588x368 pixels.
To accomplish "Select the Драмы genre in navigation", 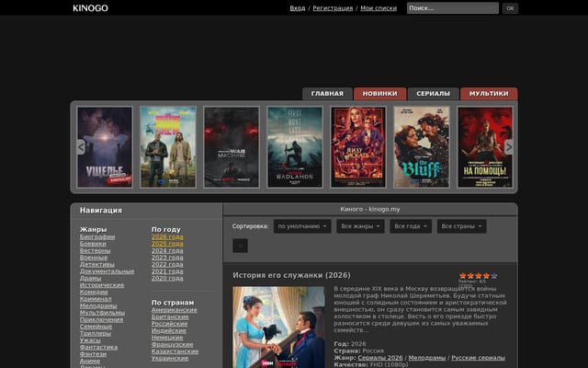I will [90, 278].
